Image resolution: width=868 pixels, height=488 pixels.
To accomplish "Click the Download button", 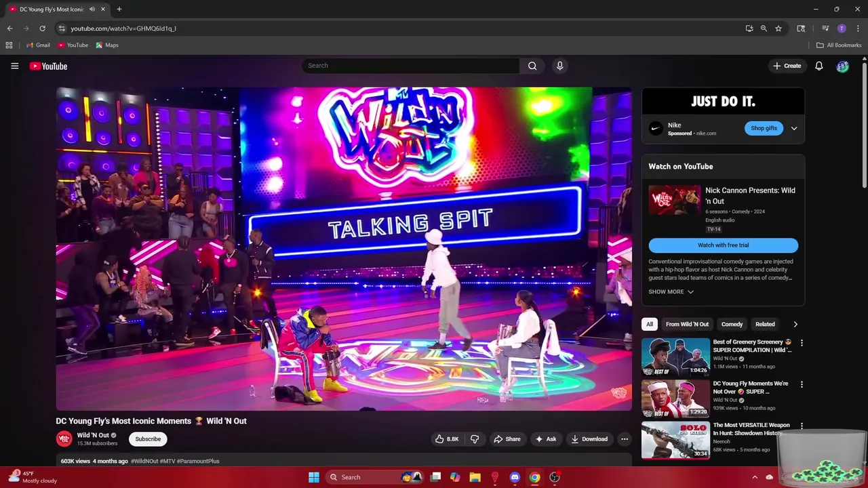I will [589, 439].
